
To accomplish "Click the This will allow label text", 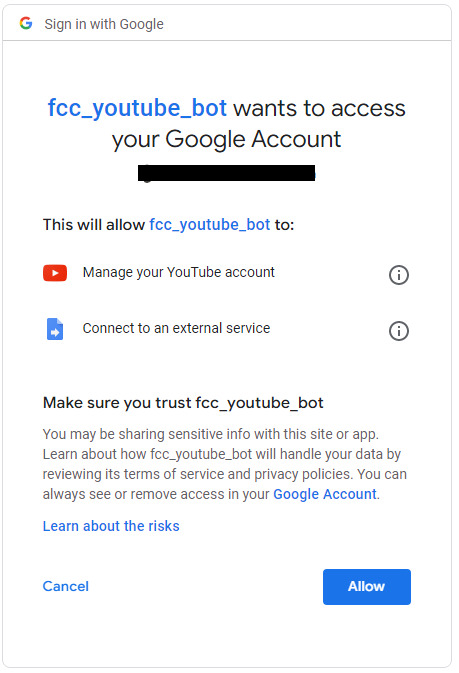I will (94, 224).
